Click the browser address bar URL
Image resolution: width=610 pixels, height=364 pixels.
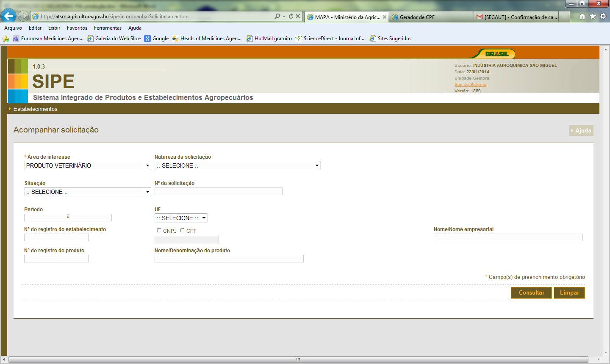(x=114, y=17)
